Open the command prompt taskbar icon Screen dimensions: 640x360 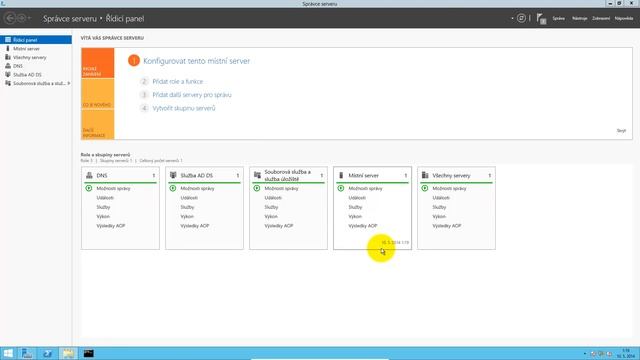click(x=89, y=353)
